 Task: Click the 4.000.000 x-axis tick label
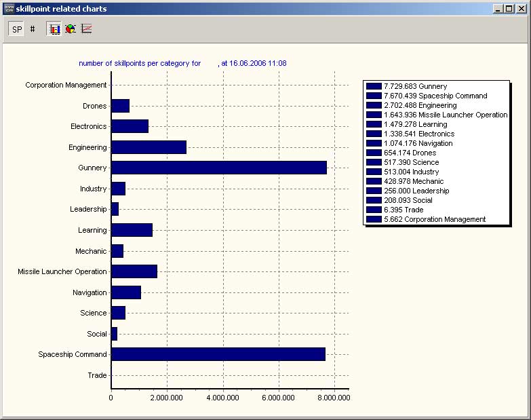(x=223, y=398)
